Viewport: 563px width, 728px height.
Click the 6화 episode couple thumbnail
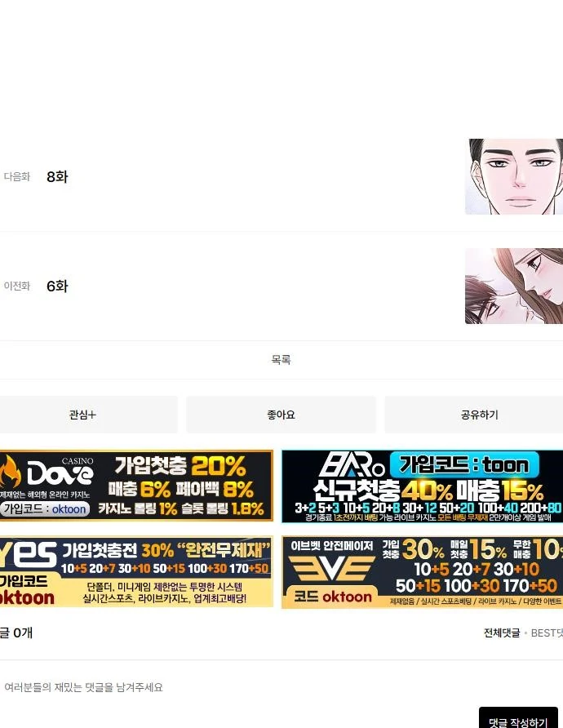(513, 286)
